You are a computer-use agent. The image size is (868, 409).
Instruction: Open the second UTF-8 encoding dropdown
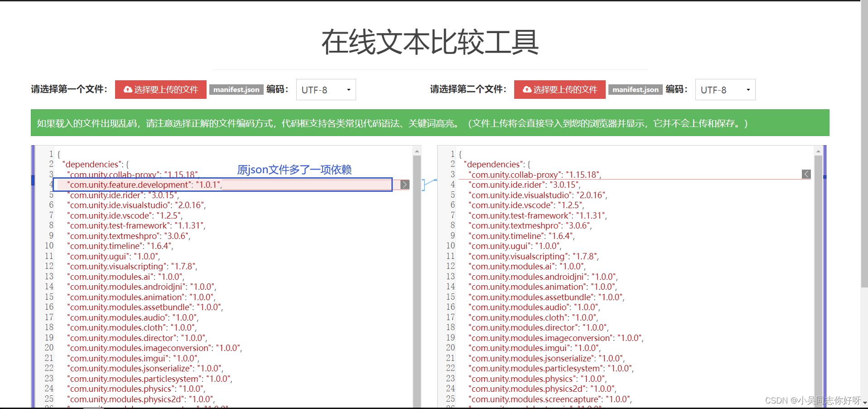(724, 89)
